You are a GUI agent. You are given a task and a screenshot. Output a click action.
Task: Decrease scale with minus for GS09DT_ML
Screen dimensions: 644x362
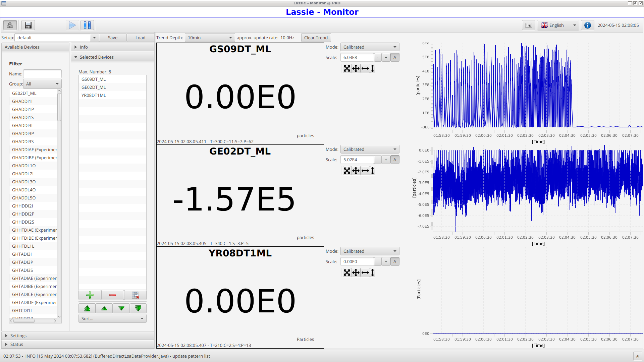tap(378, 58)
